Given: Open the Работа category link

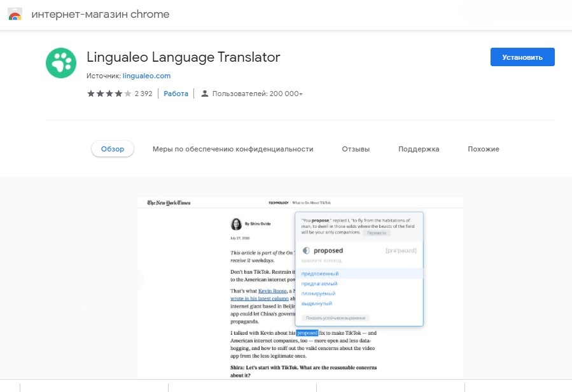Looking at the screenshot, I should tap(176, 94).
